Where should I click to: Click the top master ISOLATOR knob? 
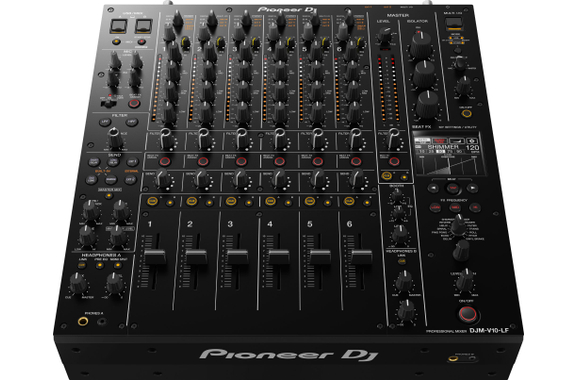coord(420,45)
